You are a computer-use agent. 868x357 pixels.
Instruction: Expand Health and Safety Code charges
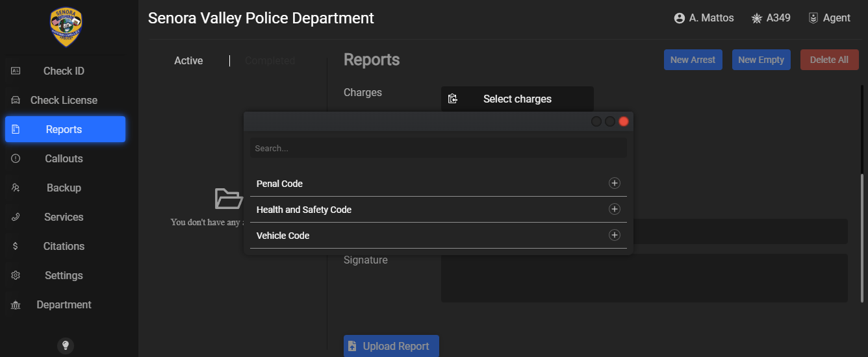614,209
